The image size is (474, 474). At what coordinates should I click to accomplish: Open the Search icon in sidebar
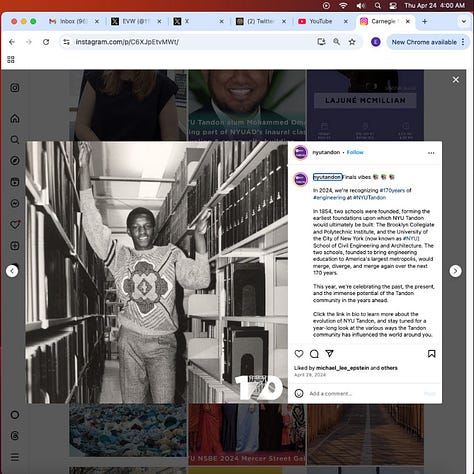coord(15,140)
